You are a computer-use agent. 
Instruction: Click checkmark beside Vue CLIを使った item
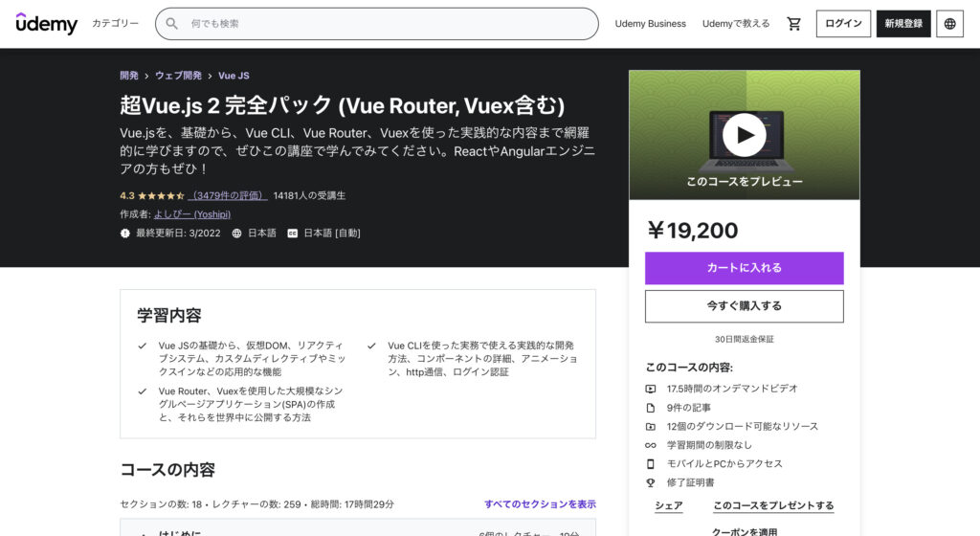click(x=371, y=346)
